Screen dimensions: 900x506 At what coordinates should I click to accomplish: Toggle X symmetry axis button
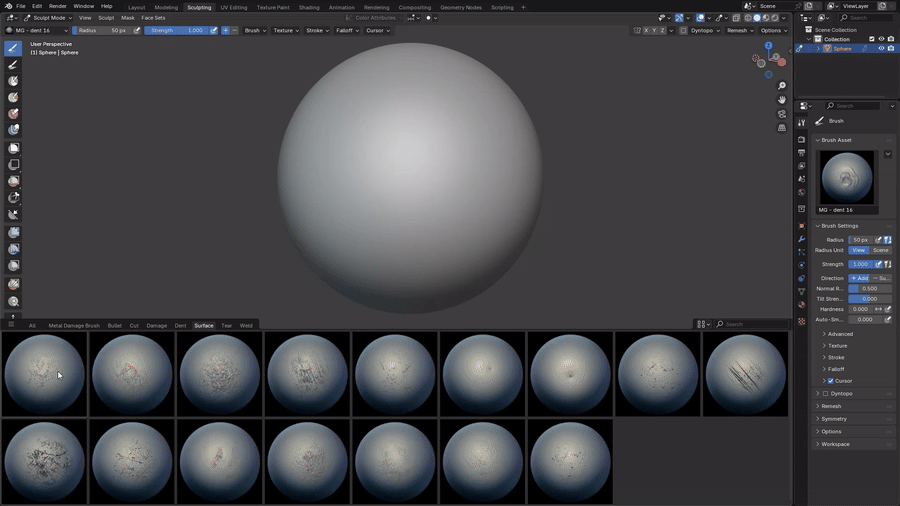click(x=646, y=30)
